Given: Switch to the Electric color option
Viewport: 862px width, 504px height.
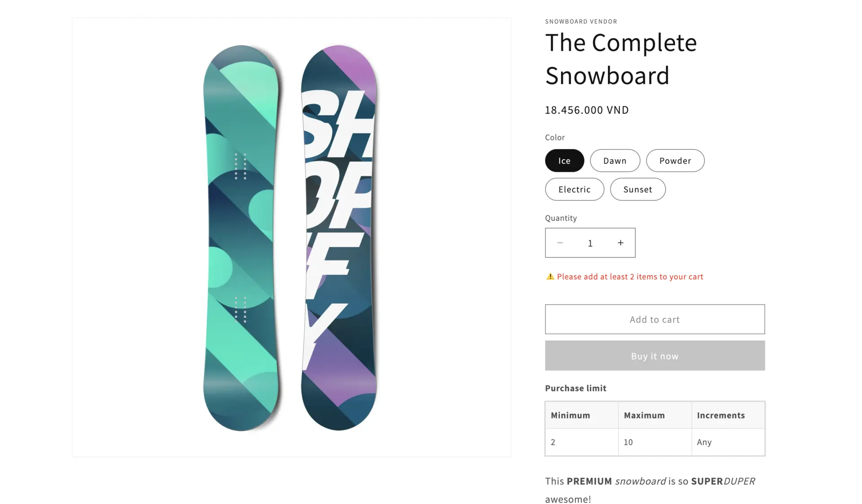Looking at the screenshot, I should pyautogui.click(x=574, y=189).
